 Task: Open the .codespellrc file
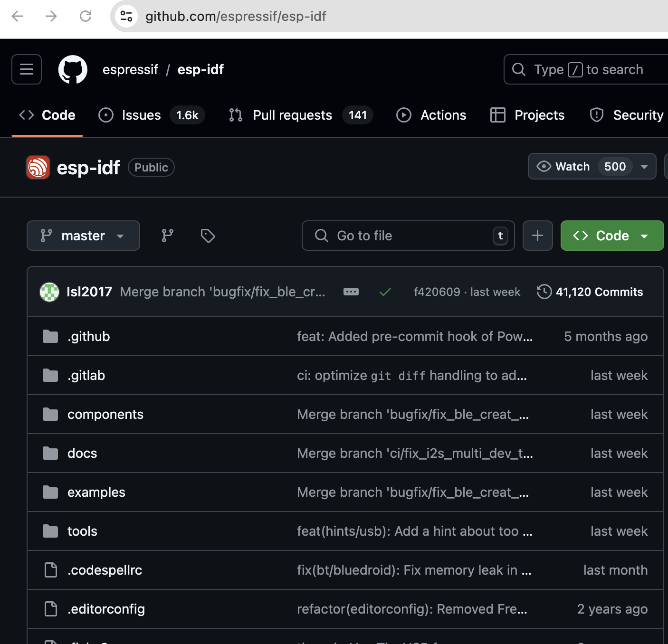tap(105, 570)
